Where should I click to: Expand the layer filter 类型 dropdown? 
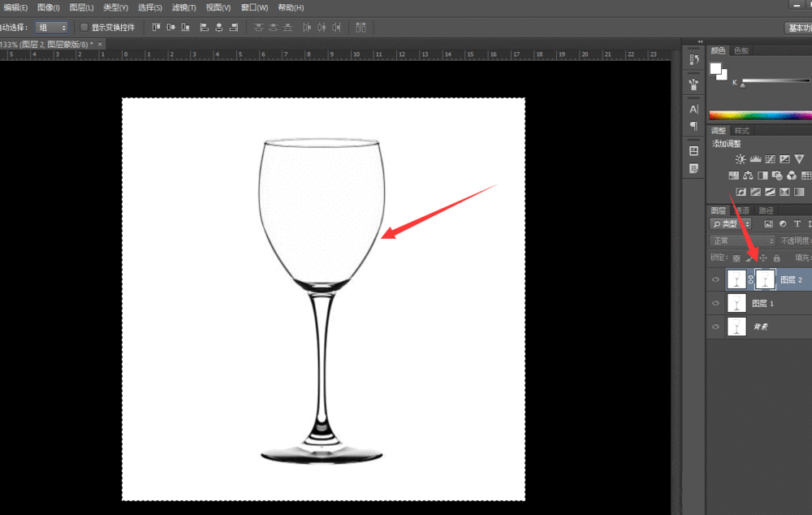[x=730, y=223]
